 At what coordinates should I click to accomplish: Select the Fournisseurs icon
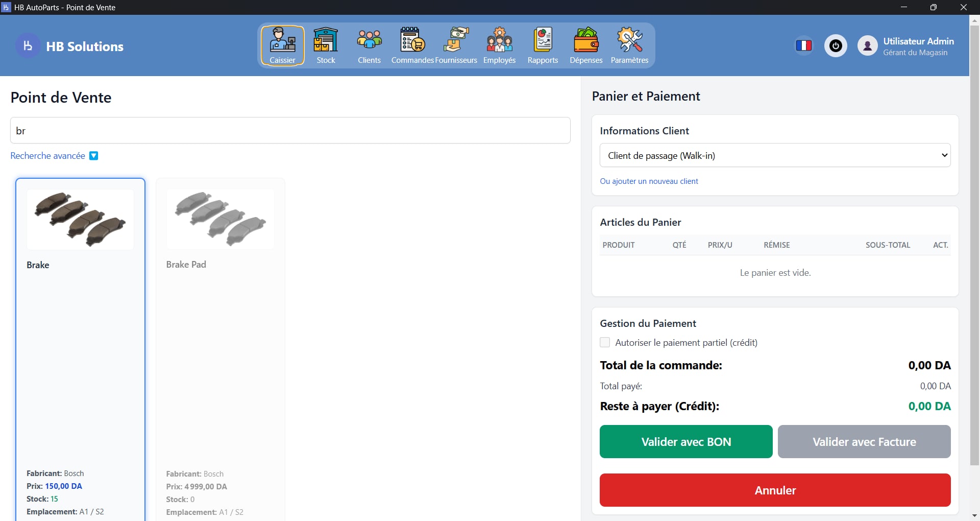click(456, 45)
